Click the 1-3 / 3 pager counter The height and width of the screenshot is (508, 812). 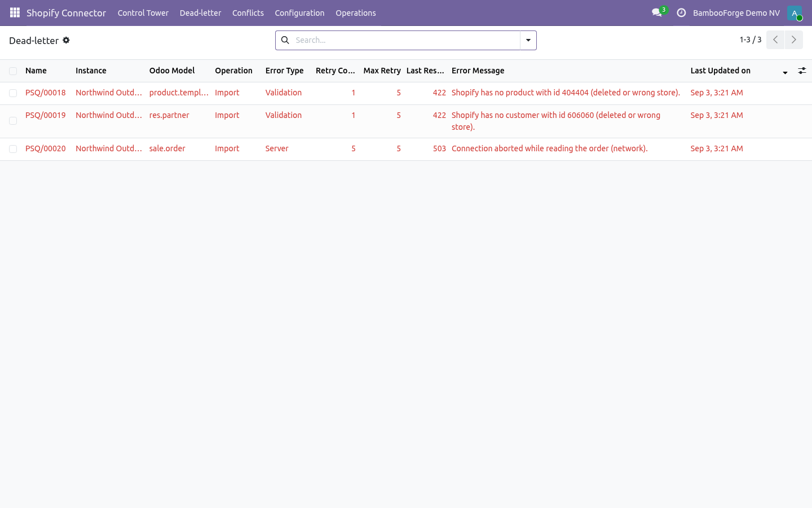pyautogui.click(x=751, y=40)
